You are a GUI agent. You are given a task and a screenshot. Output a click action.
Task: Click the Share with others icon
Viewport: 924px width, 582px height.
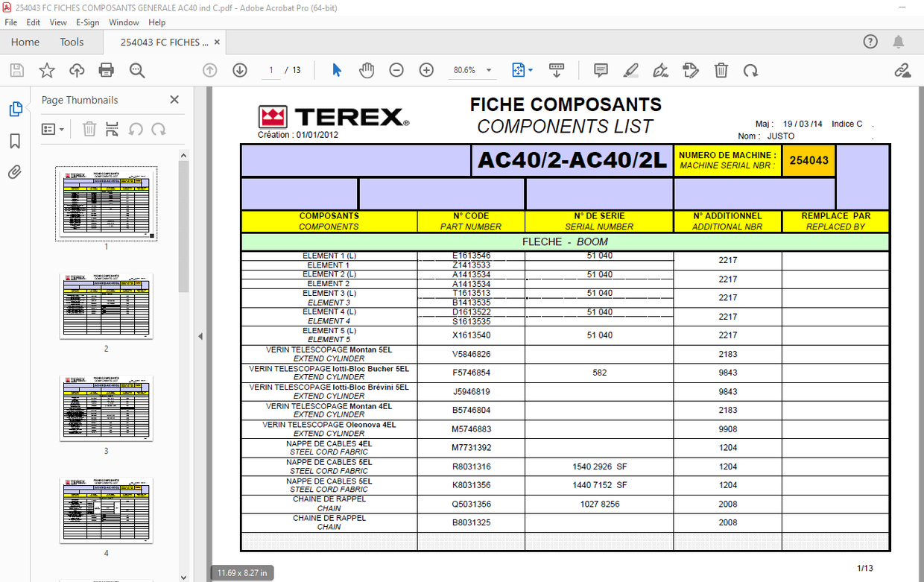pyautogui.click(x=903, y=70)
